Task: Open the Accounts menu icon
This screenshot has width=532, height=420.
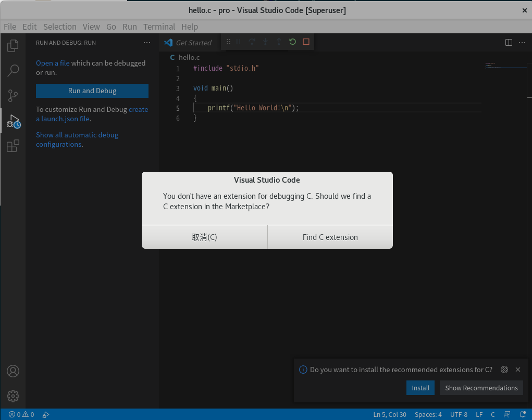Action: click(x=13, y=371)
